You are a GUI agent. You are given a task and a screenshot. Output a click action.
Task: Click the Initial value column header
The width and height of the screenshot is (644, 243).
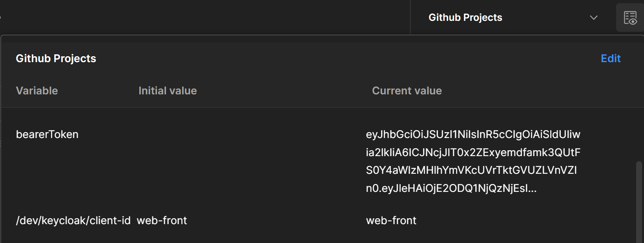[x=168, y=91]
